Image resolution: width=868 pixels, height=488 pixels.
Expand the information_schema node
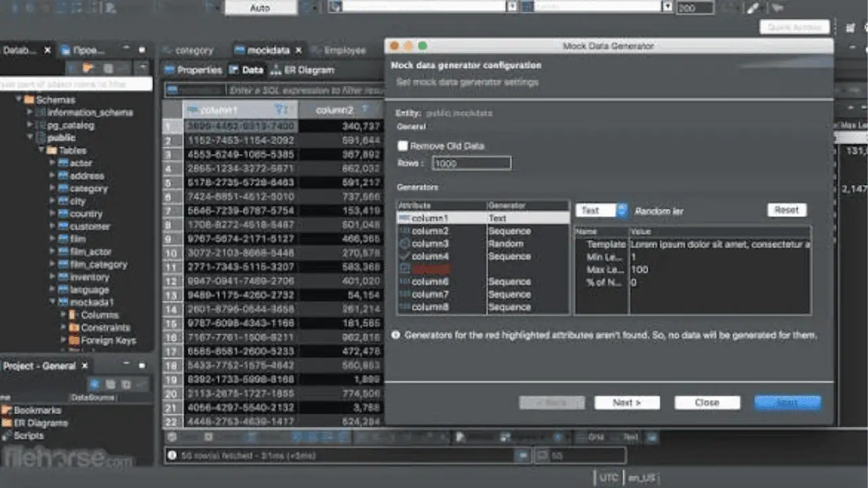click(x=30, y=113)
